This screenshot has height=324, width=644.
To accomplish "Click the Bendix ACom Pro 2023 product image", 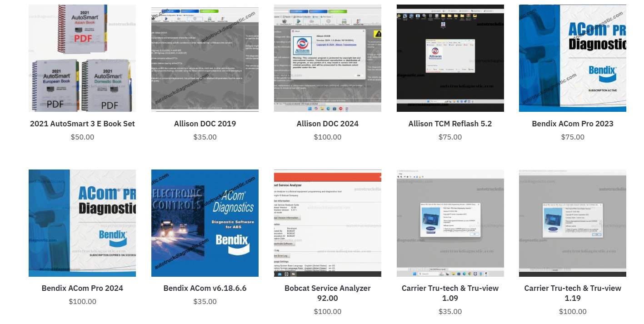I will pos(573,58).
